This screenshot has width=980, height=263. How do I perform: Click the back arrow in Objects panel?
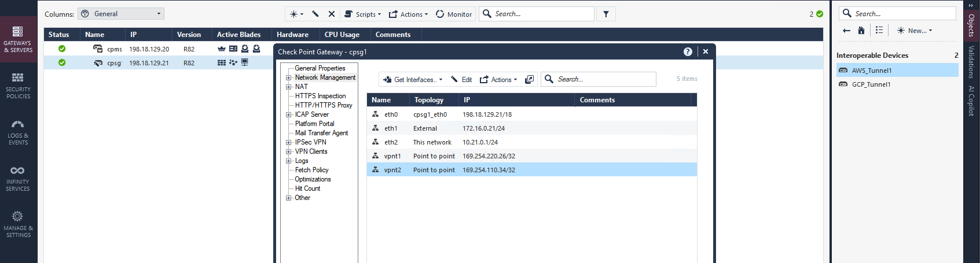846,31
